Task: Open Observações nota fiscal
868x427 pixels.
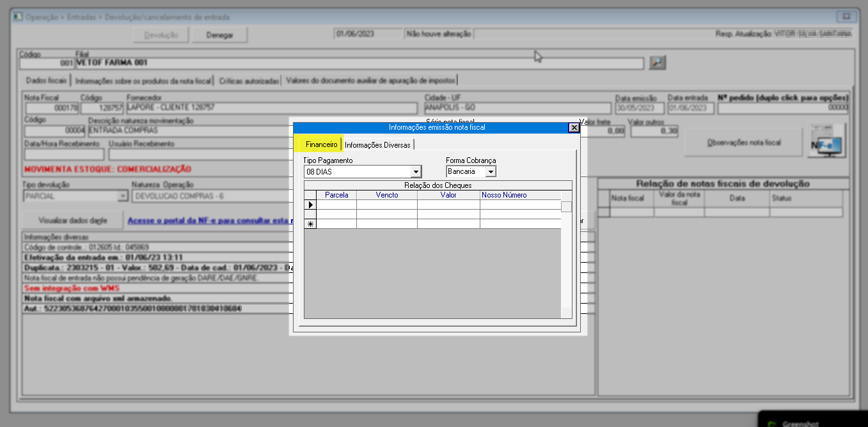Action: coord(743,143)
